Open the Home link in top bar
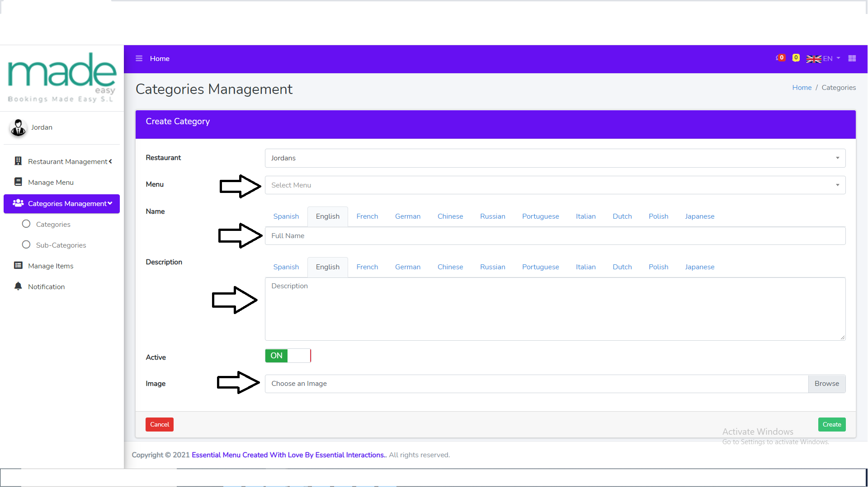Image resolution: width=868 pixels, height=488 pixels. click(160, 59)
